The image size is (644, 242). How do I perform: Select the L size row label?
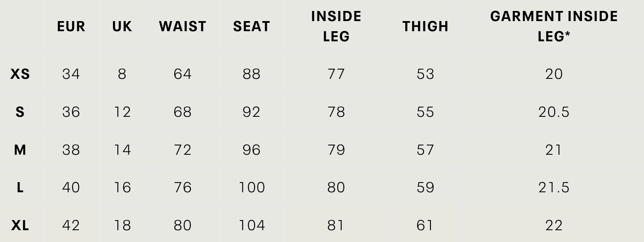coord(20,188)
